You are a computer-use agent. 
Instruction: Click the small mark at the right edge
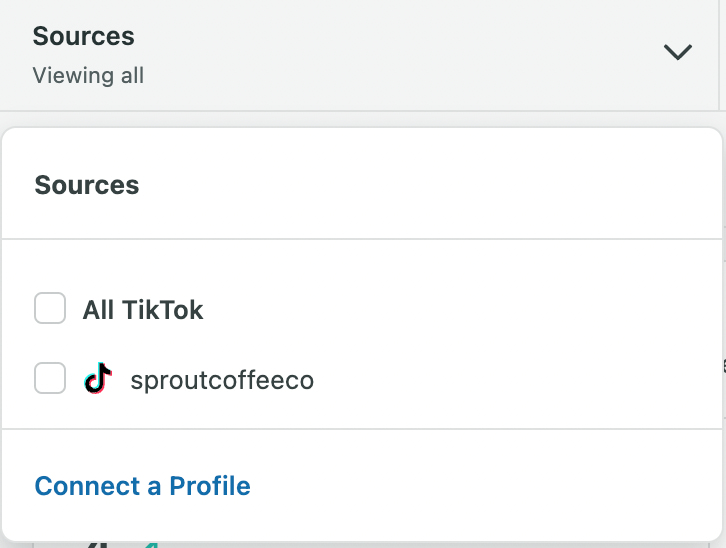pos(723,365)
